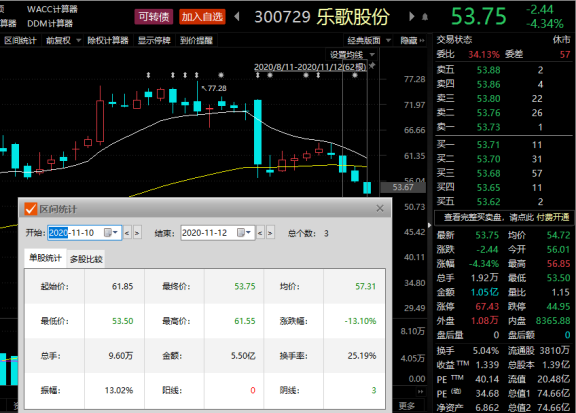
Task: Open the end date calendar picker
Action: pos(243,233)
